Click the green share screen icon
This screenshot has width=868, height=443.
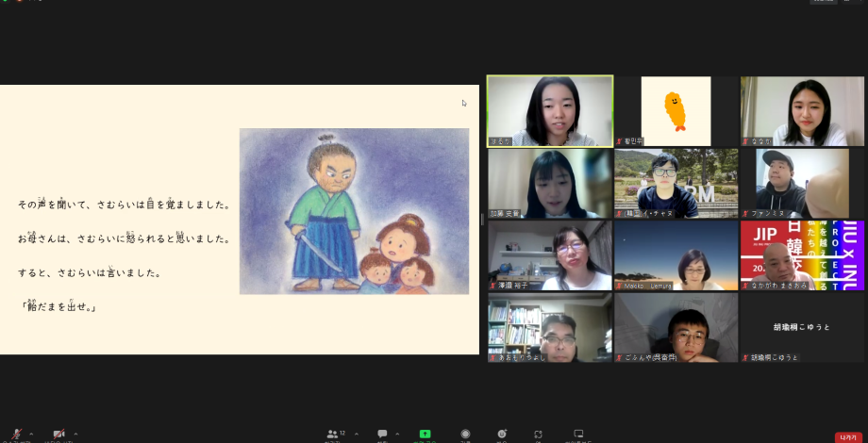tap(425, 434)
